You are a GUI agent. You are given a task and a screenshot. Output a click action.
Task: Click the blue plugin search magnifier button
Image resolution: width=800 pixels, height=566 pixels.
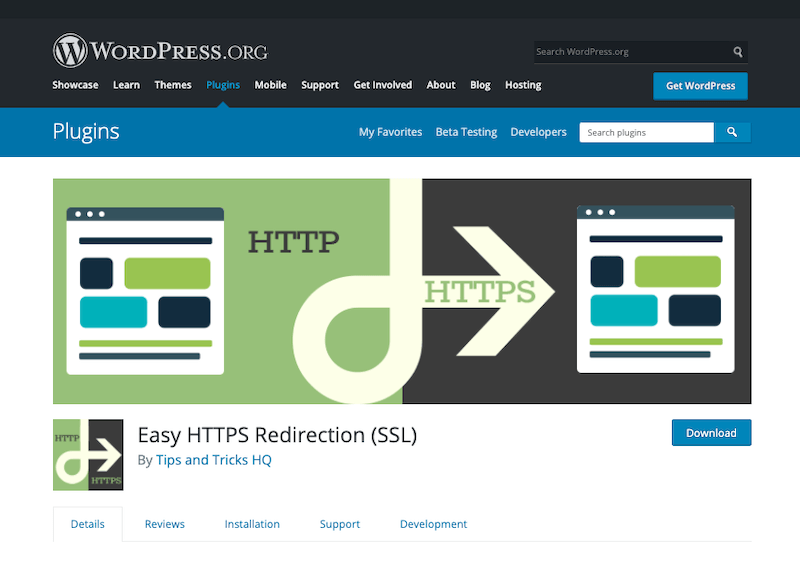tap(732, 132)
